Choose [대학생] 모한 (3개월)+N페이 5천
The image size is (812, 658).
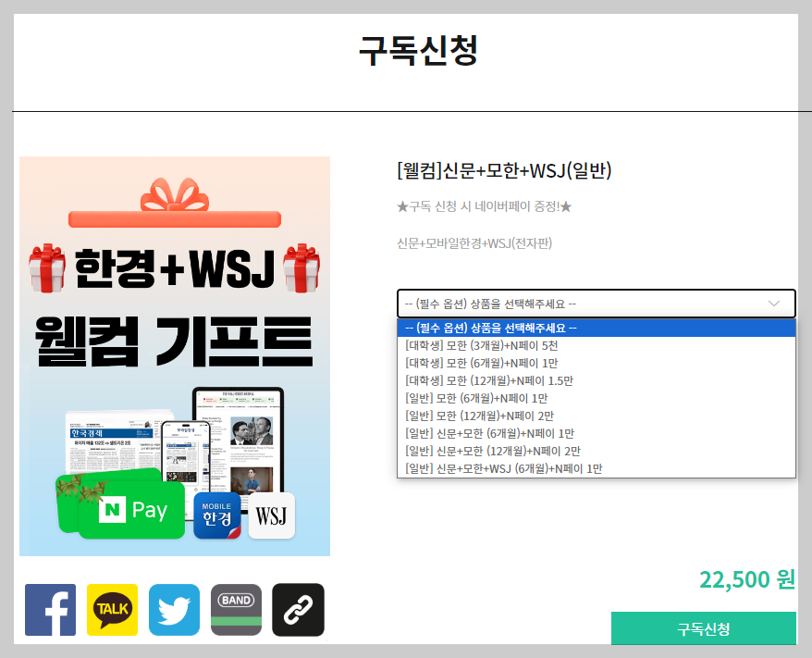click(x=597, y=345)
